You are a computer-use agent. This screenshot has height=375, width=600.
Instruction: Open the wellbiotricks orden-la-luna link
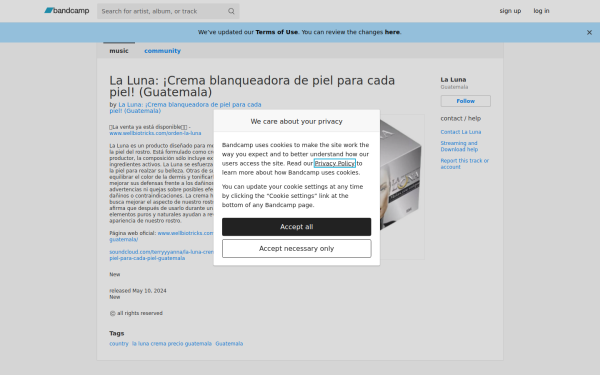[x=155, y=133]
